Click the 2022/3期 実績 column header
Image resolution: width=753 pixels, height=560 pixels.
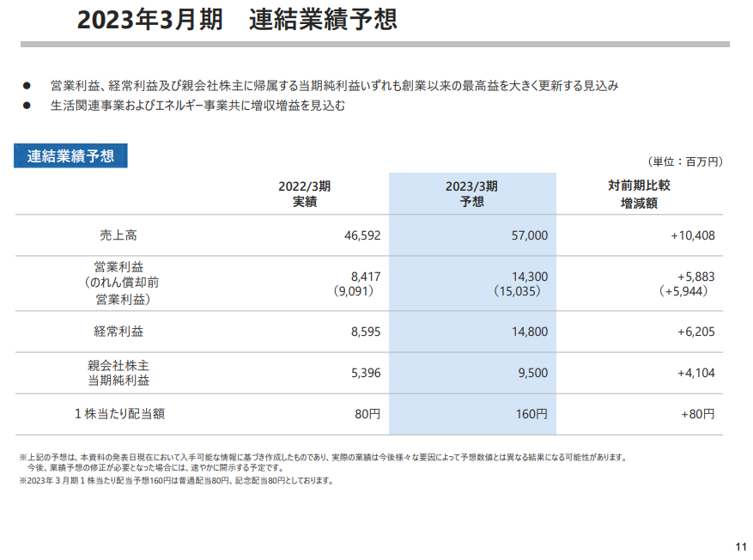coord(304,194)
